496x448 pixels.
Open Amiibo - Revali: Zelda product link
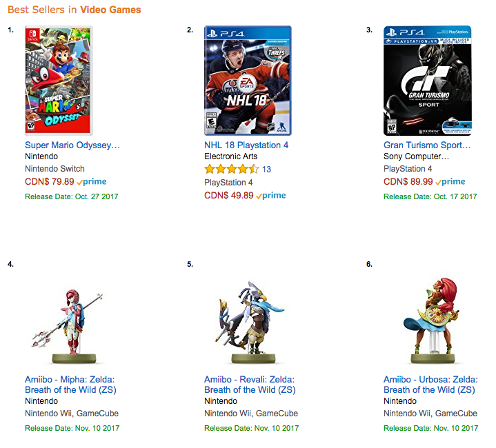(x=250, y=385)
